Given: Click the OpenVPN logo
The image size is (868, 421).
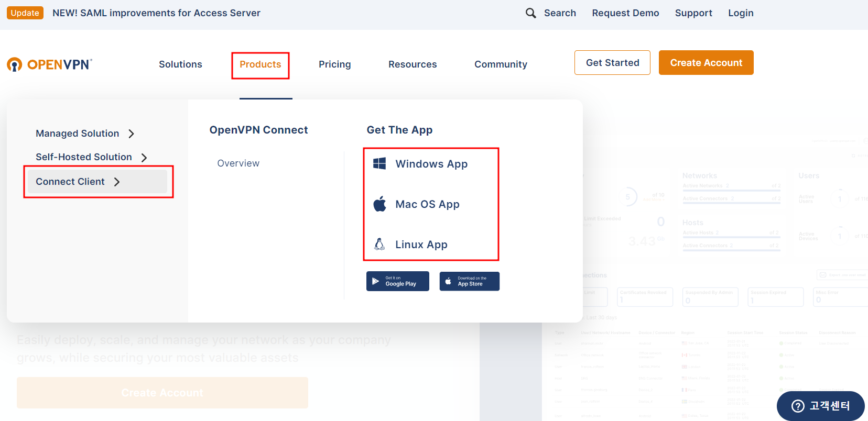Looking at the screenshot, I should [49, 64].
